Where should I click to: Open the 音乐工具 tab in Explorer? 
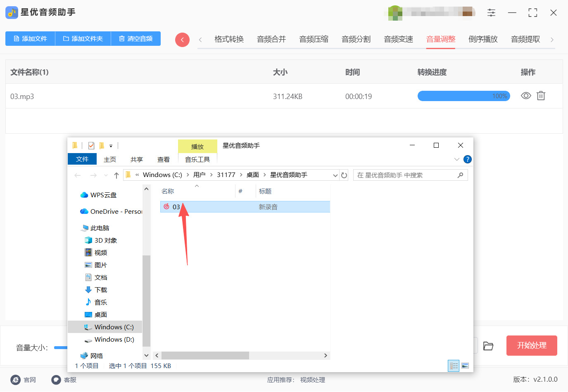point(197,160)
